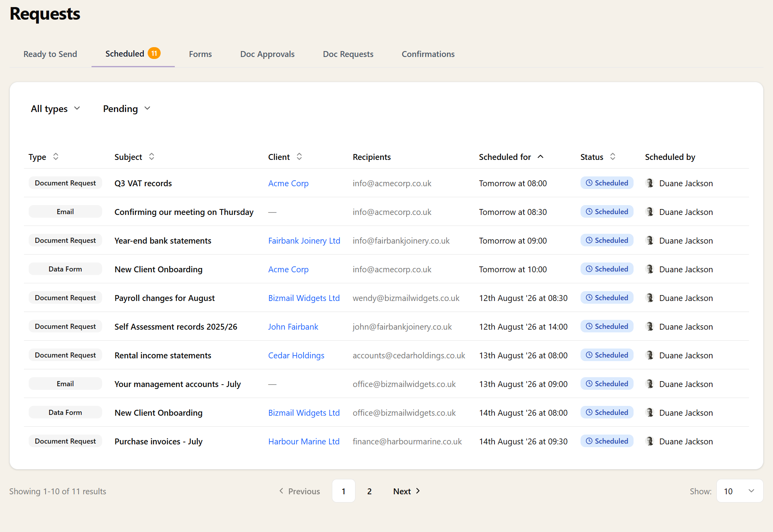Click accounts@cedarholdings.co.uk recipient
This screenshot has height=532, width=773.
(x=409, y=356)
